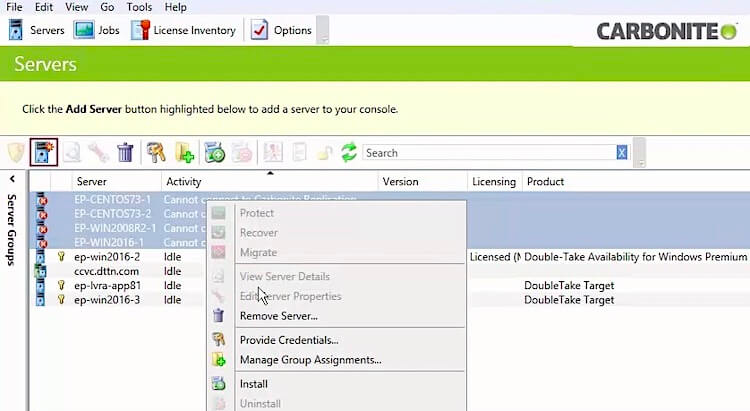Sort by the Licensing column header
Screen dimensions: 750x411
coord(495,182)
